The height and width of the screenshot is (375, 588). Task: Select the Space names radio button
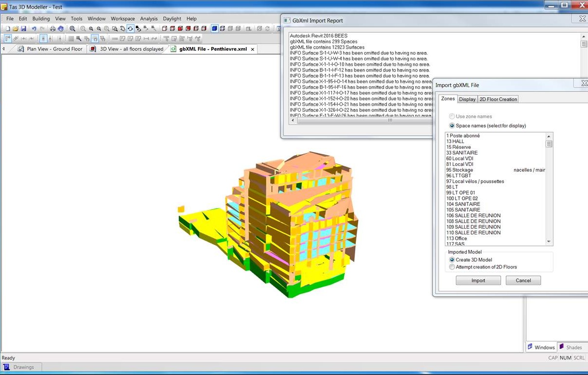coord(452,125)
